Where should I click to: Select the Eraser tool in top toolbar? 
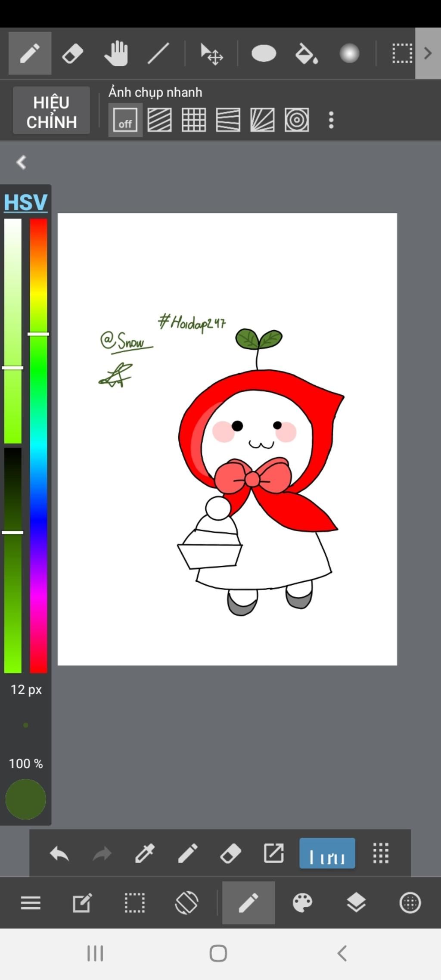coord(73,54)
